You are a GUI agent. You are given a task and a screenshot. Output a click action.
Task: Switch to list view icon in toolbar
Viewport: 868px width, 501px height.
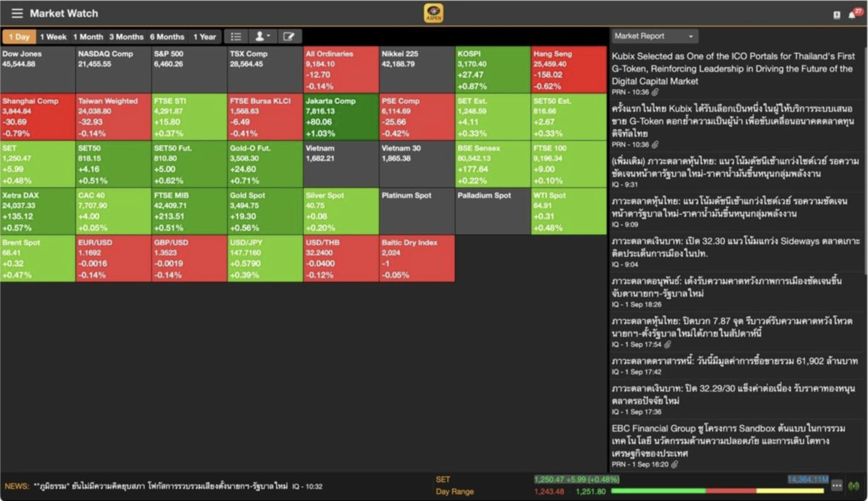pyautogui.click(x=236, y=37)
